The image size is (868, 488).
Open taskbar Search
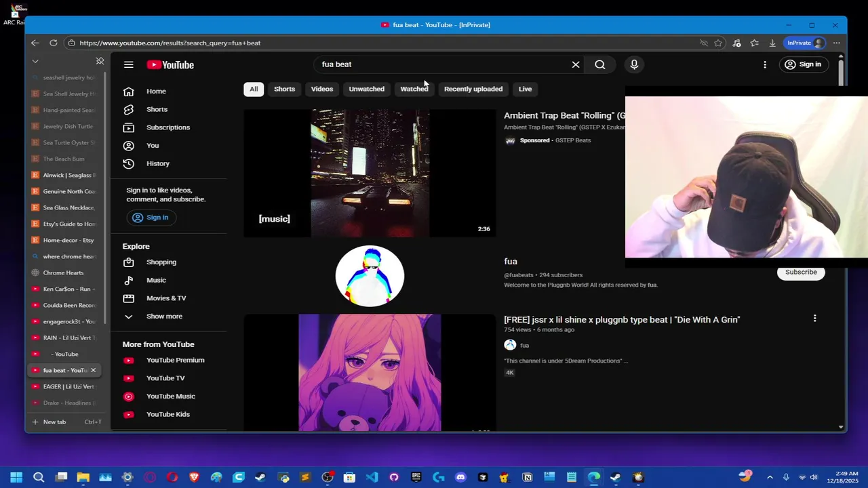click(x=39, y=477)
